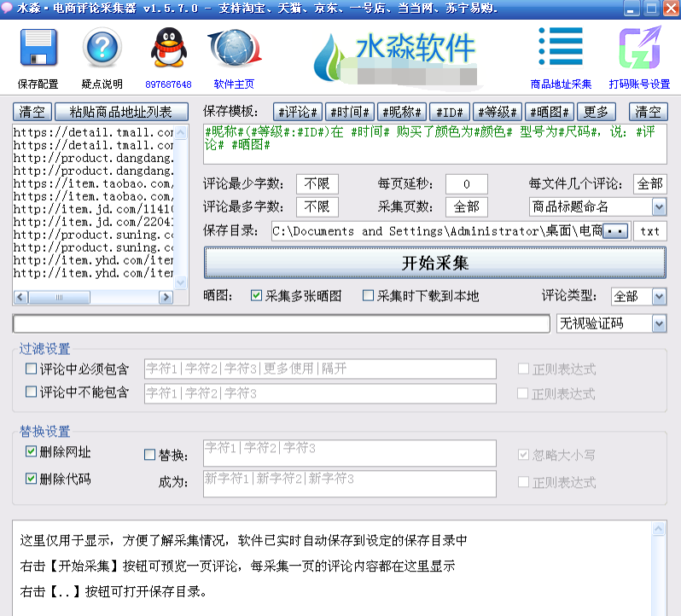Click the 897687648 QQ number link

click(x=168, y=84)
